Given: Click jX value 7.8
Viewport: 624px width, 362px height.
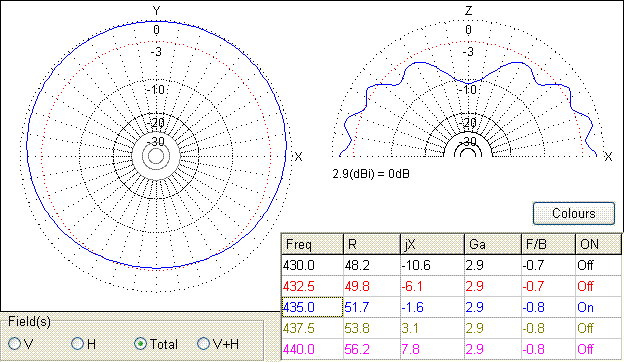Looking at the screenshot, I should (432, 349).
